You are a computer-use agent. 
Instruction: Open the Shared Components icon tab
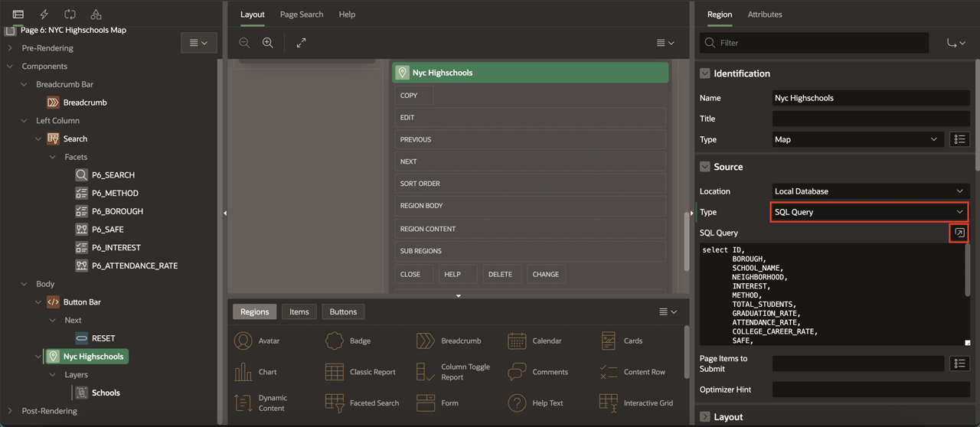click(96, 15)
